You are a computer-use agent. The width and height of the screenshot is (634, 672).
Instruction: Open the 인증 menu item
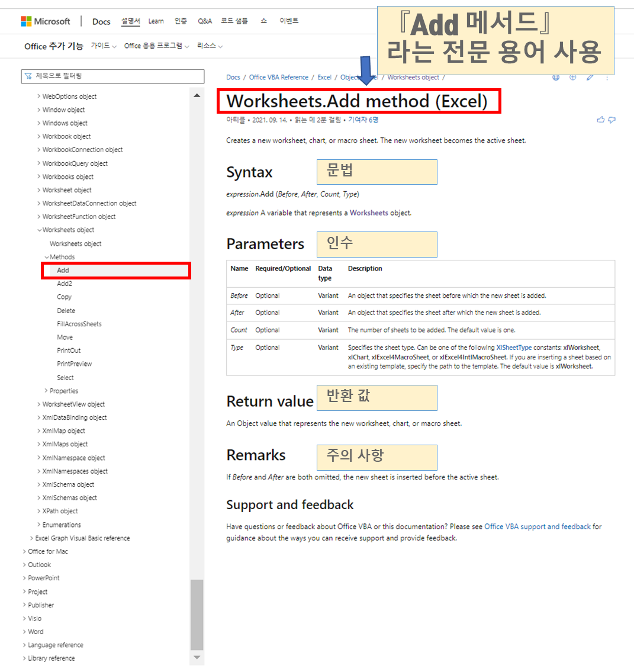(181, 21)
